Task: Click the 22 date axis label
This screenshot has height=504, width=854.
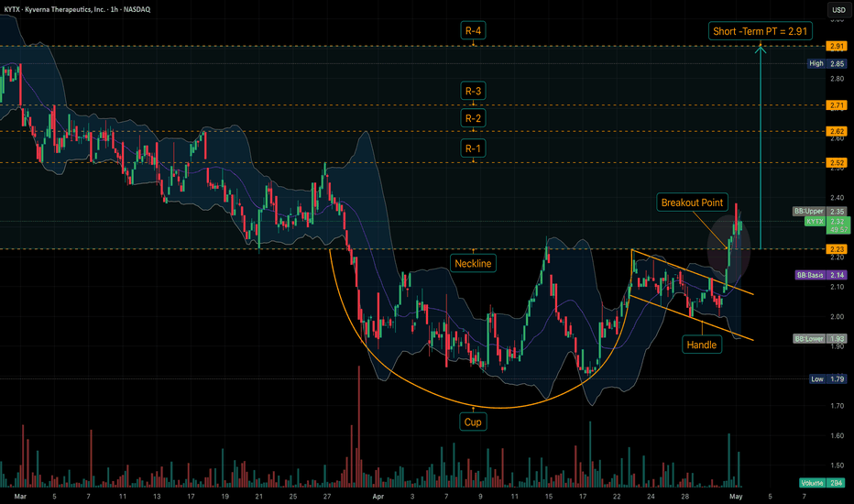Action: coord(617,497)
